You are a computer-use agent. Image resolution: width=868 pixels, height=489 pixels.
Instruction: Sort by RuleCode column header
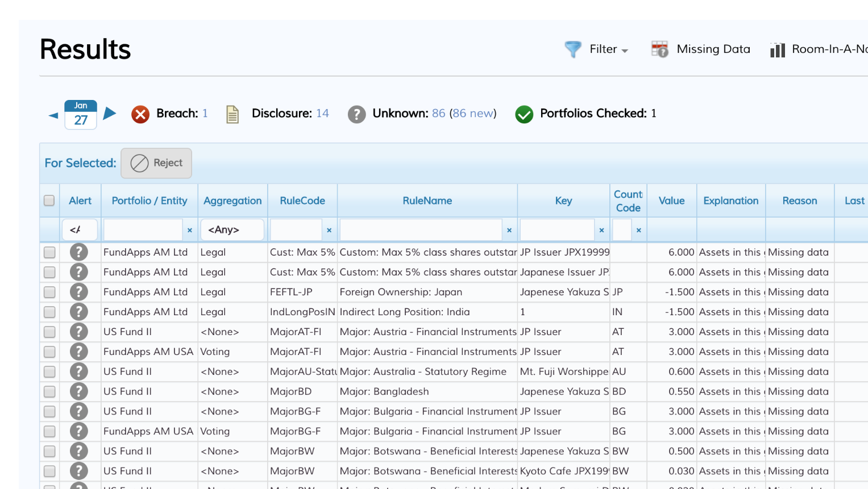[x=302, y=200]
